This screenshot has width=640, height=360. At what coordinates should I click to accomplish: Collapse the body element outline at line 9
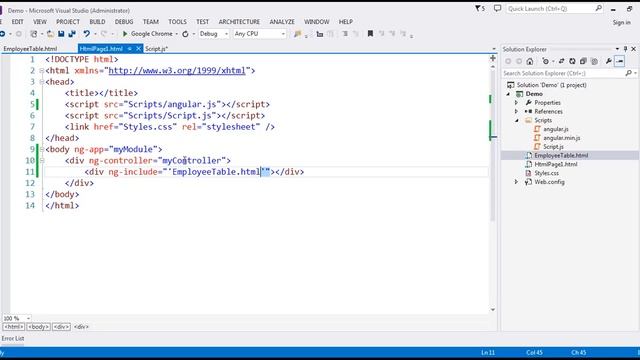pyautogui.click(x=42, y=149)
